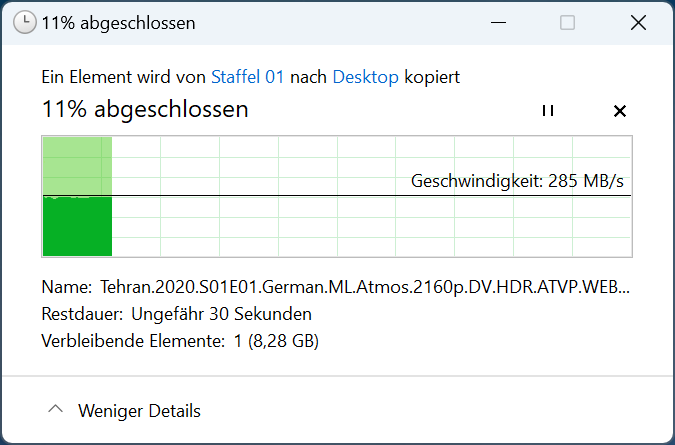This screenshot has height=445, width=675.
Task: Click the light green area above the speed line
Action: point(77,166)
